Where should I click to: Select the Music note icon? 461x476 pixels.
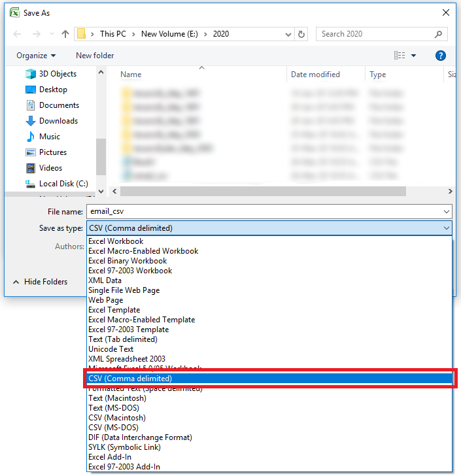(31, 137)
